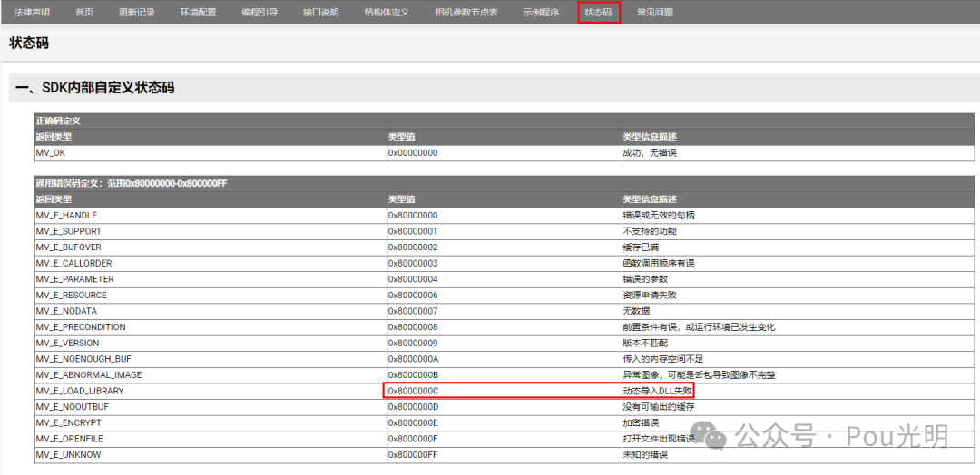
Task: Click the MV_OK return type cell
Action: click(x=211, y=153)
